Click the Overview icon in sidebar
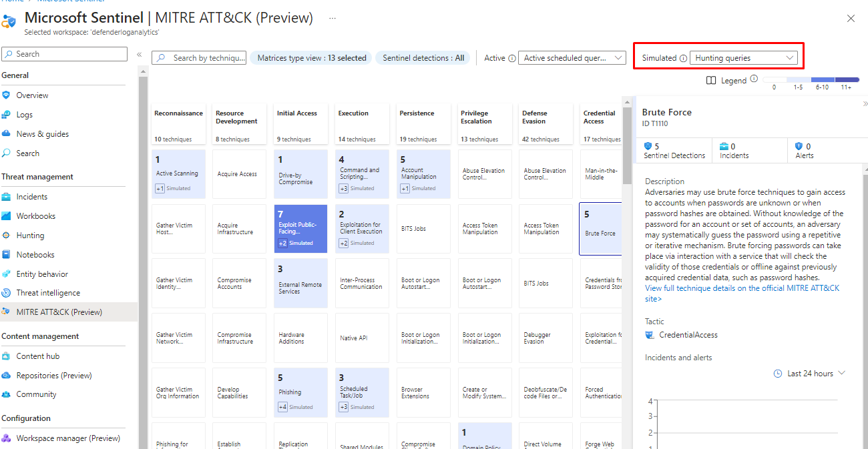 coord(7,95)
